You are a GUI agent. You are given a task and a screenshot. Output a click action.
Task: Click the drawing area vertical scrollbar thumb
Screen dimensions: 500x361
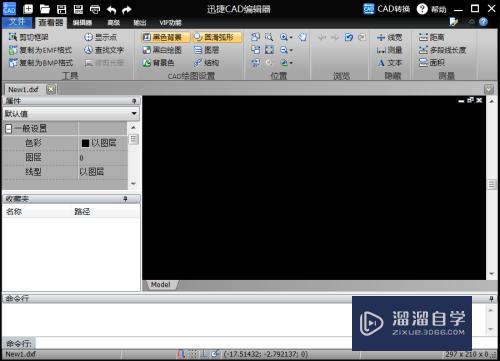(492, 184)
